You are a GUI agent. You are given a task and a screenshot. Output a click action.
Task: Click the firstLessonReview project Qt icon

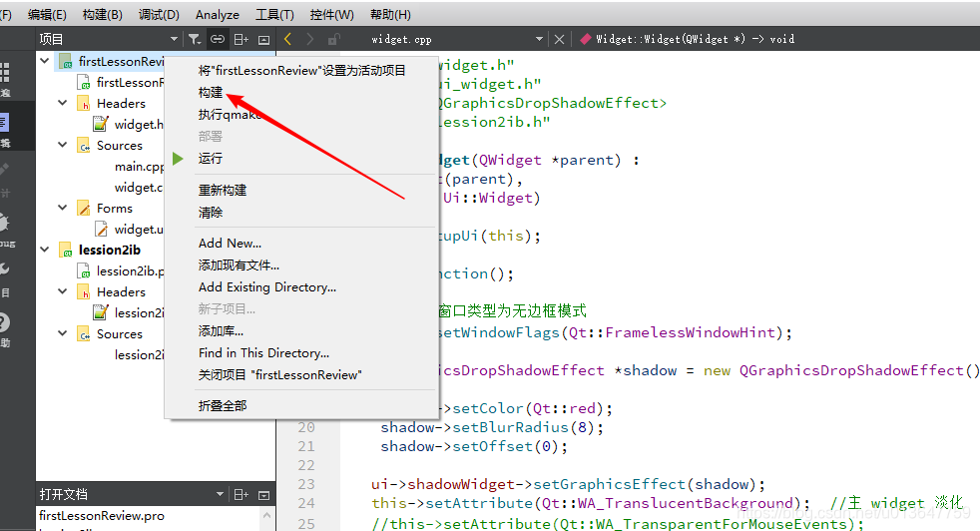(66, 61)
